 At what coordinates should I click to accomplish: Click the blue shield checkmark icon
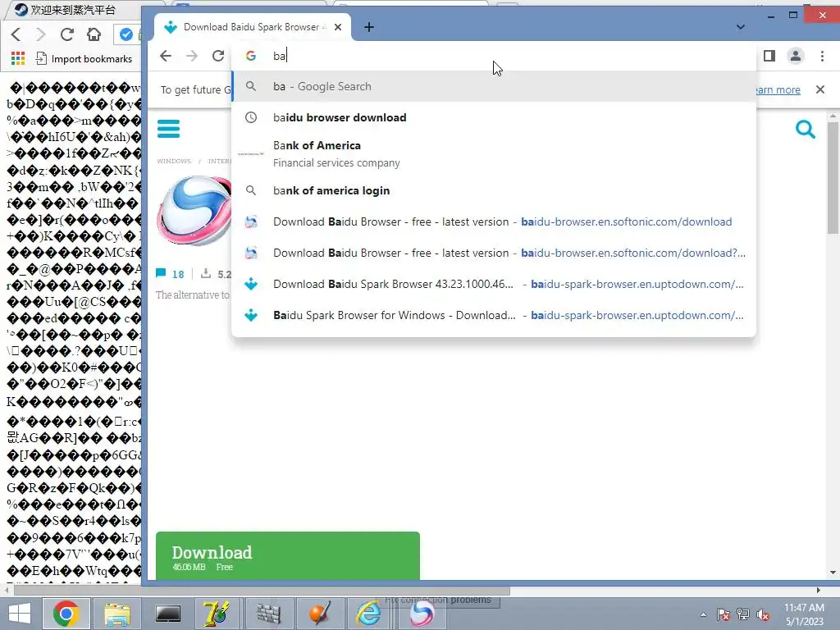[126, 34]
